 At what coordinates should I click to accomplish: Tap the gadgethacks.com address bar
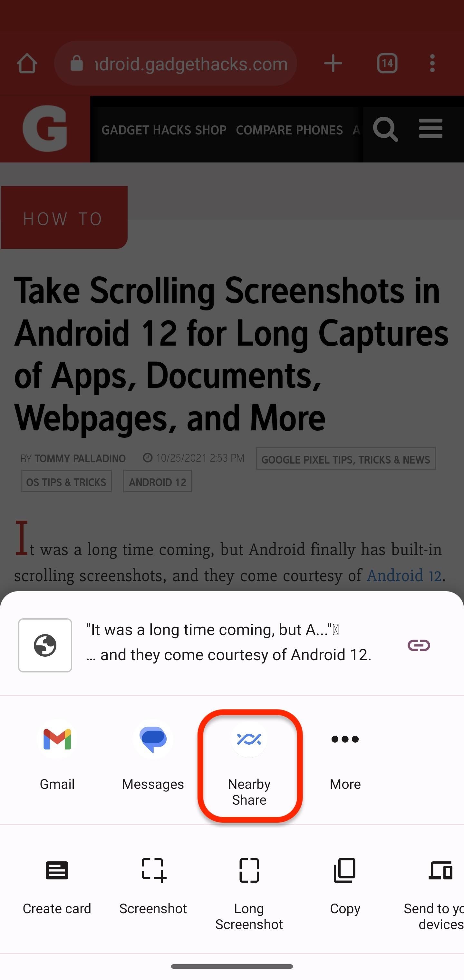176,63
